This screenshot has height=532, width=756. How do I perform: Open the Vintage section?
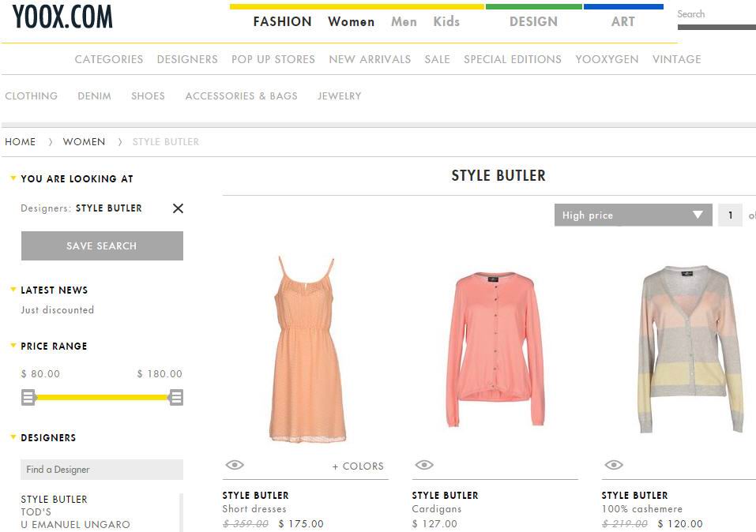pyautogui.click(x=677, y=59)
